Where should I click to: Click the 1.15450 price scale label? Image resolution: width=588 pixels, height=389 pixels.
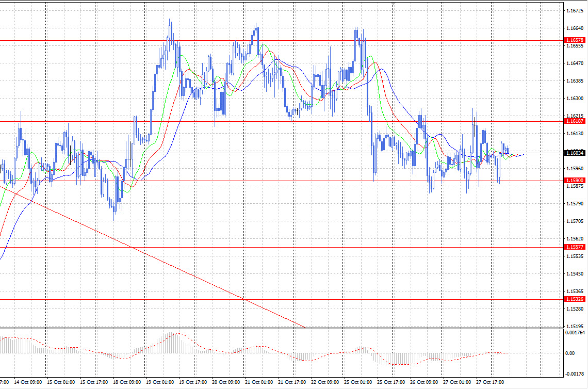(575, 274)
